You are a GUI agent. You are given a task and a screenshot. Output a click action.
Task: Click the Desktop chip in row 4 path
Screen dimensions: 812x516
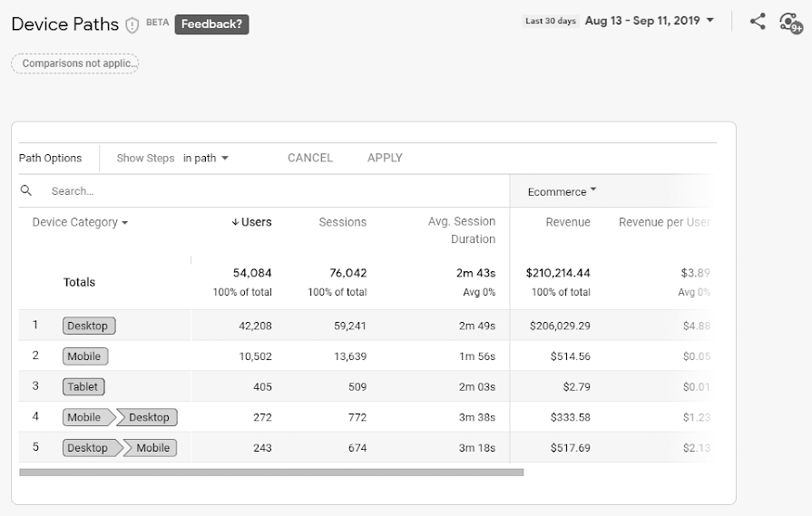coord(149,417)
